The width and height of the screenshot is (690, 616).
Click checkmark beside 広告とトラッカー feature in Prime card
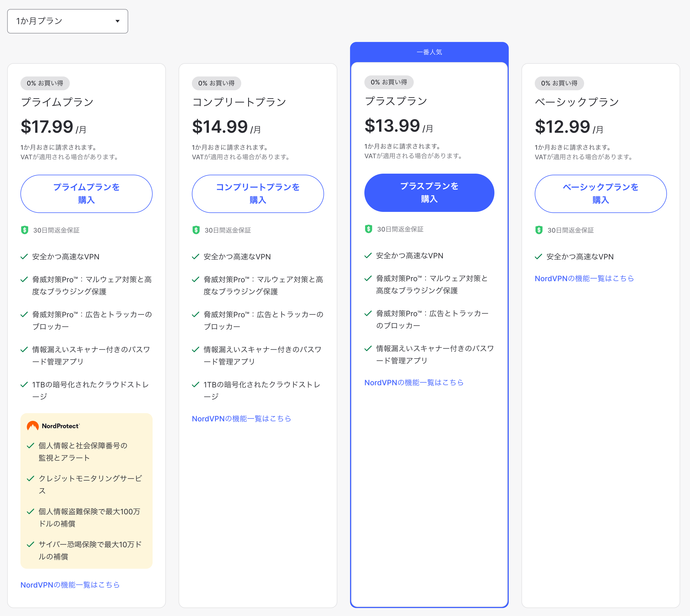pos(24,314)
